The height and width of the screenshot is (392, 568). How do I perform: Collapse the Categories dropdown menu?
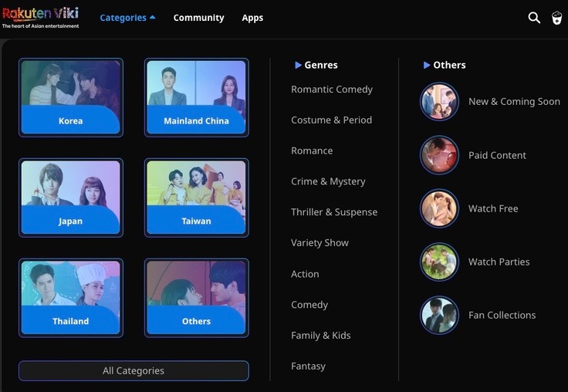point(127,18)
